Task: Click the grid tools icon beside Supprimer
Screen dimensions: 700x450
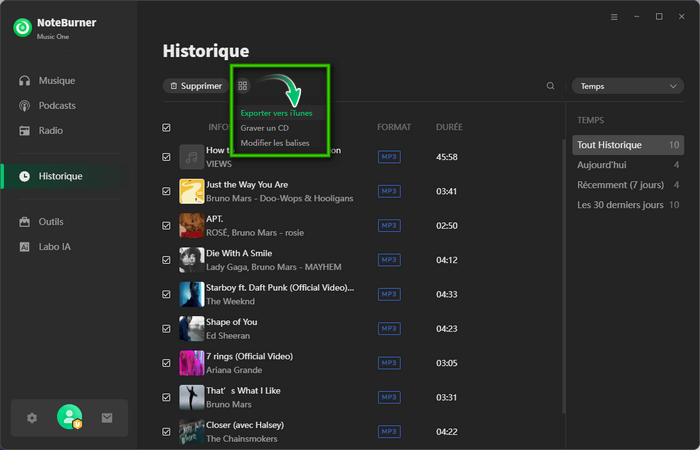Action: point(243,86)
